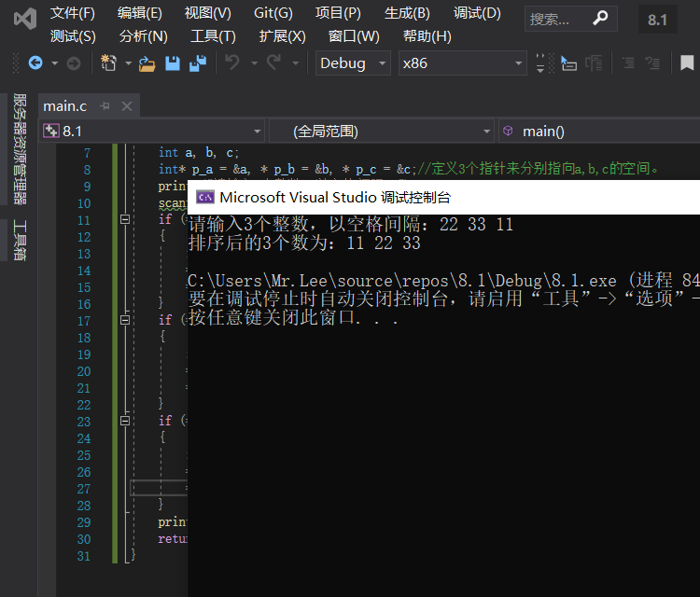Click the debug console window icon
Image resolution: width=700 pixels, height=597 pixels.
point(205,197)
